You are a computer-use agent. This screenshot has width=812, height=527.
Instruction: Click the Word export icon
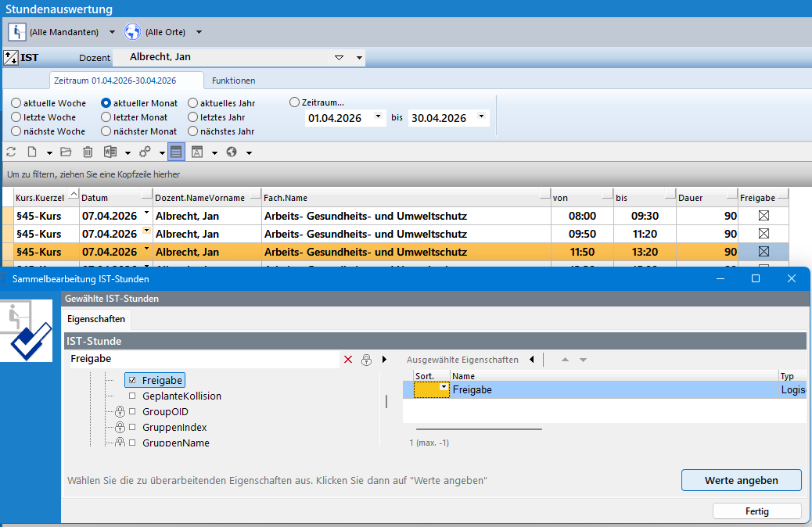[x=110, y=152]
